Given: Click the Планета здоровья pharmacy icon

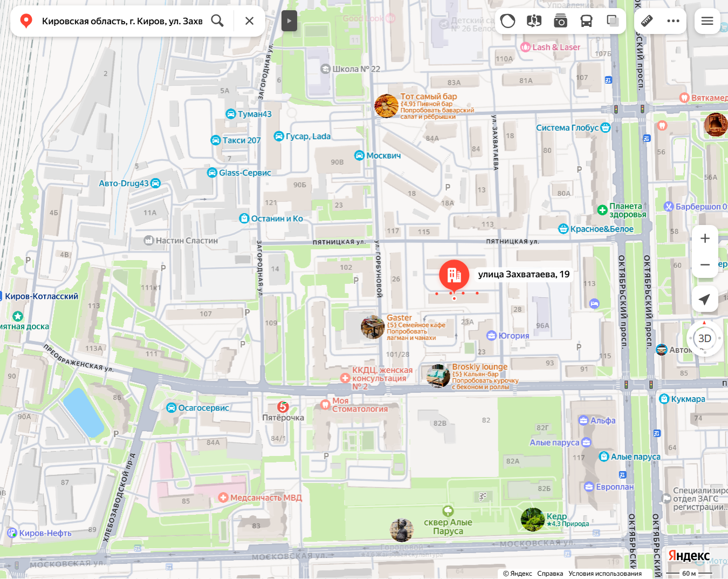Looking at the screenshot, I should point(602,210).
